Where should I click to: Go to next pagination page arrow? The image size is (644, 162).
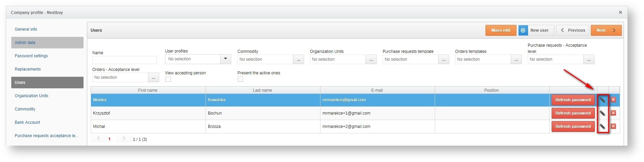tap(124, 138)
